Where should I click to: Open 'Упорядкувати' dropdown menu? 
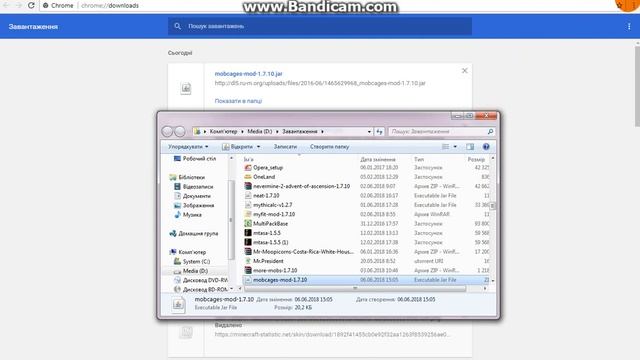[188, 147]
